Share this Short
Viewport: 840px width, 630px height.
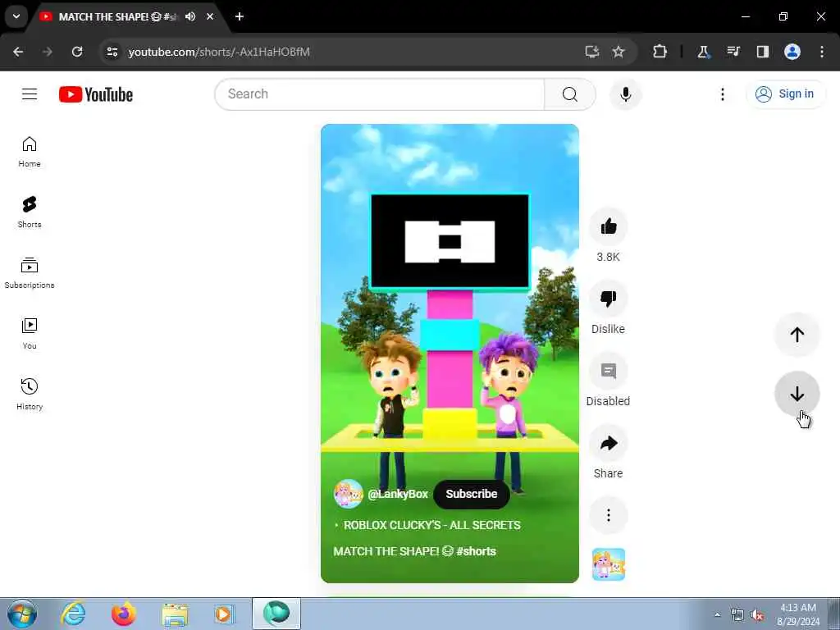click(x=608, y=443)
